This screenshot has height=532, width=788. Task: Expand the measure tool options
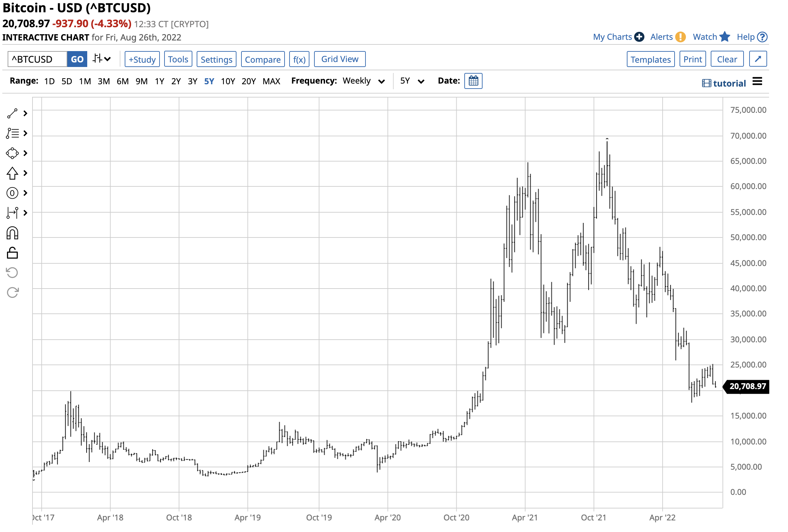point(25,213)
